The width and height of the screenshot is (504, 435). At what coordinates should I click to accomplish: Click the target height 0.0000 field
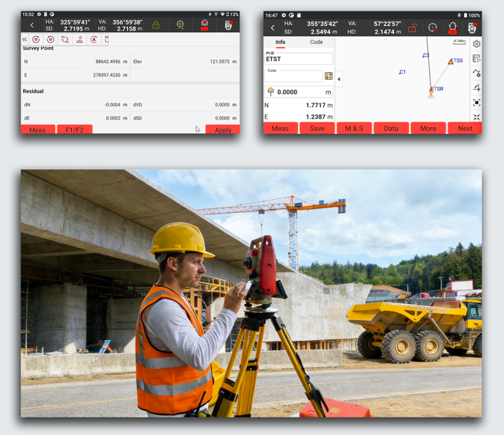pos(299,92)
